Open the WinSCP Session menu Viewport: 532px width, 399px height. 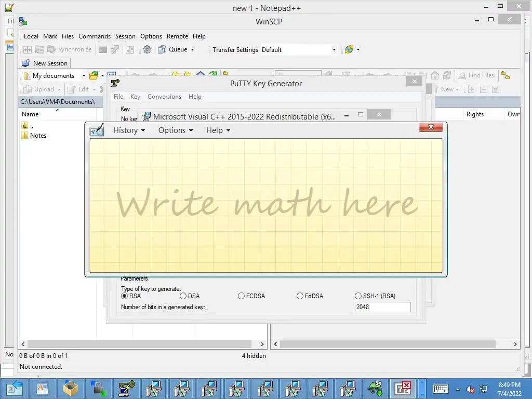point(125,36)
